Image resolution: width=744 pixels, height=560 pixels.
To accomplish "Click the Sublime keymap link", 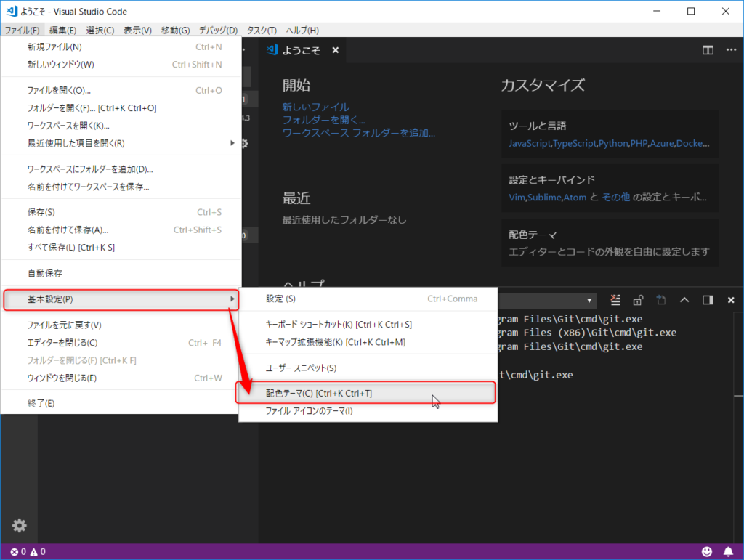I will [544, 198].
